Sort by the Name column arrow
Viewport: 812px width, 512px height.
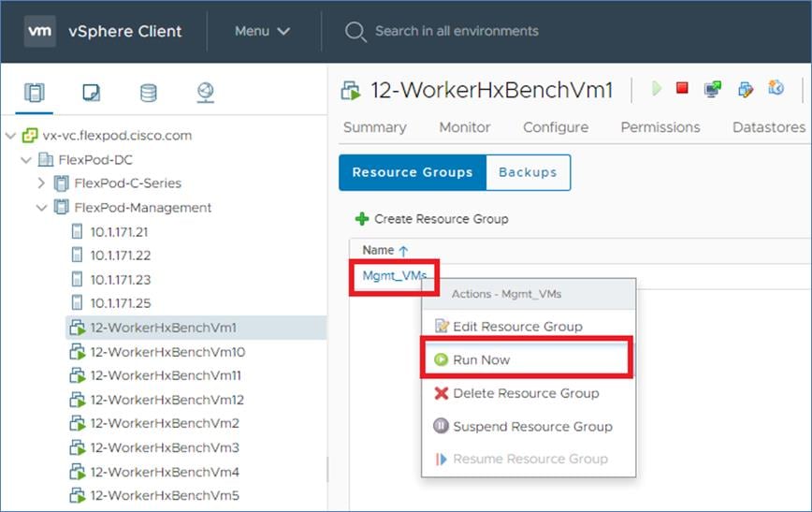point(403,251)
